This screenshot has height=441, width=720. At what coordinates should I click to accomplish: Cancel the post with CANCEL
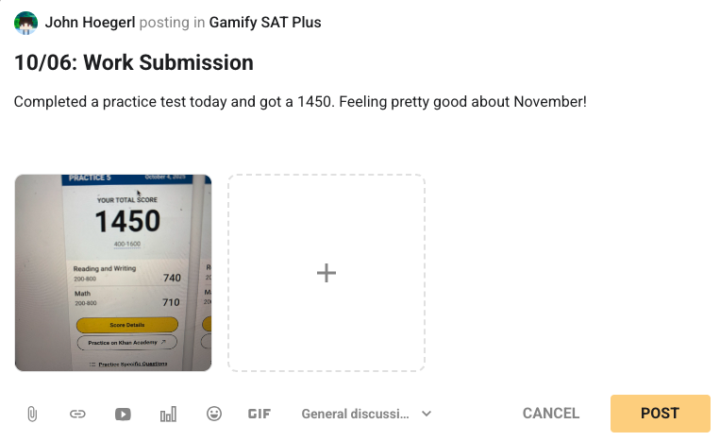pos(550,413)
